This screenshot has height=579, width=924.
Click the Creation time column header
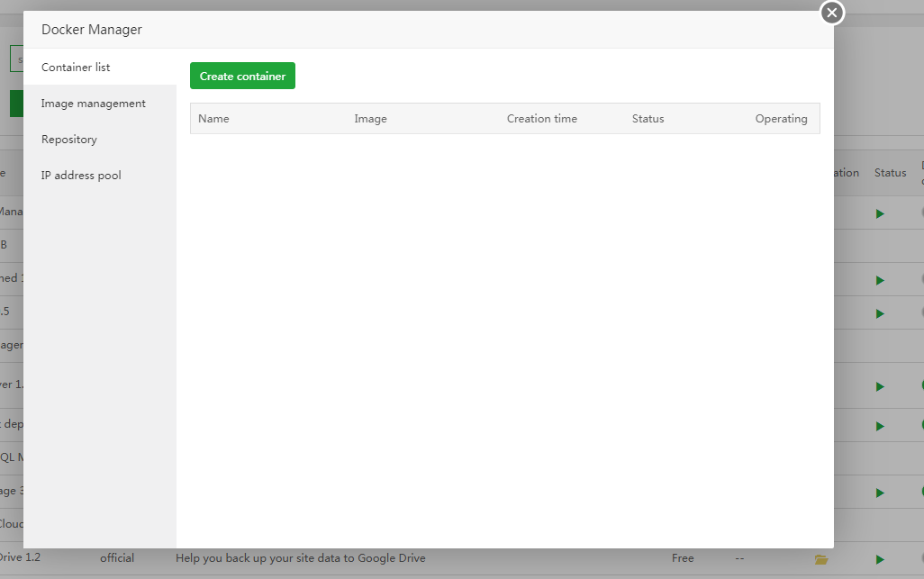click(x=541, y=118)
